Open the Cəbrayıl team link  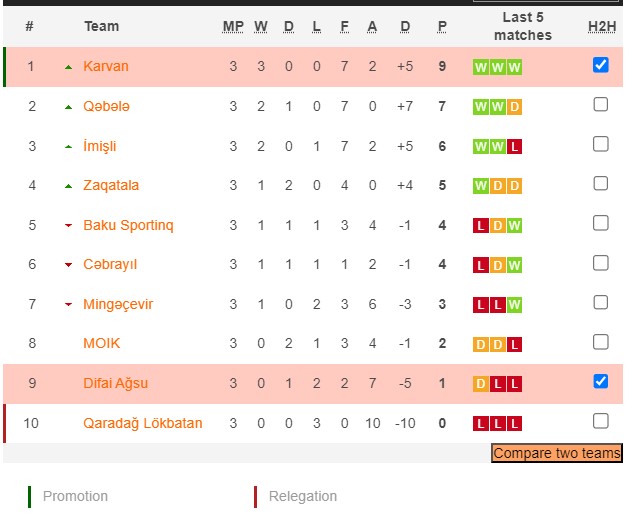pyautogui.click(x=109, y=265)
